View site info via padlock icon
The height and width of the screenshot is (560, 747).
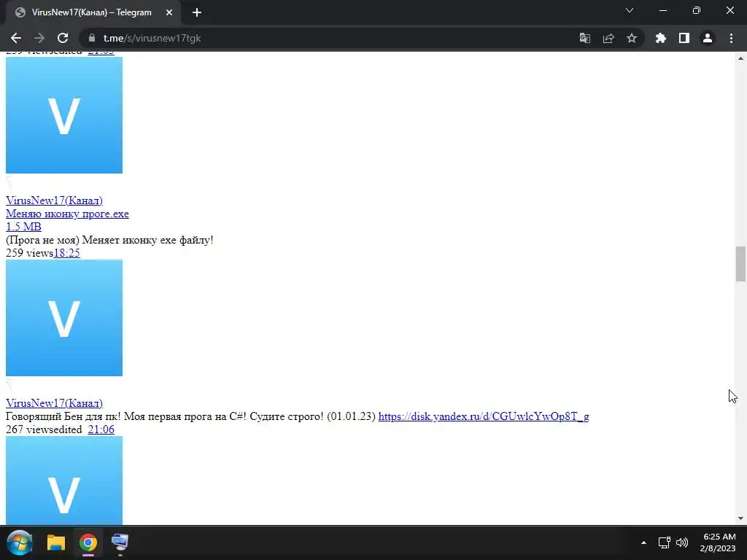click(92, 38)
